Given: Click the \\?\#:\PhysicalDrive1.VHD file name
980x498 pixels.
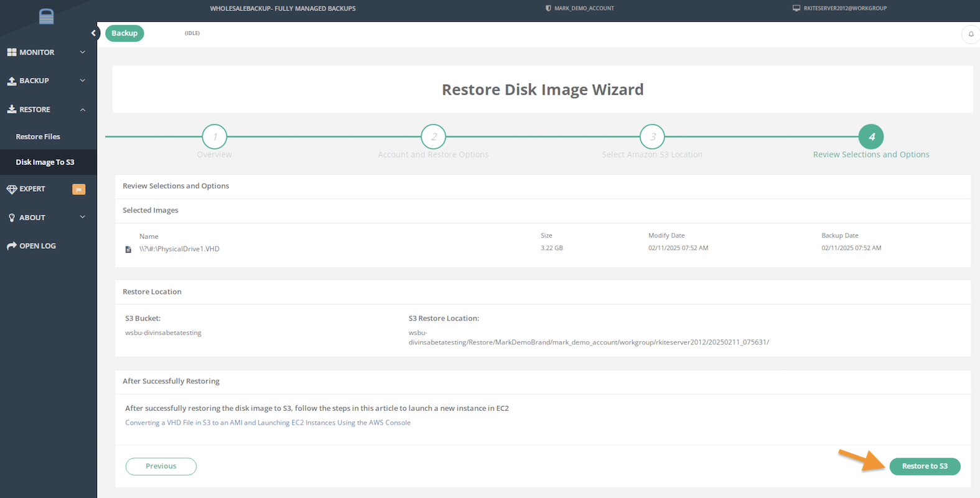Looking at the screenshot, I should coord(179,249).
